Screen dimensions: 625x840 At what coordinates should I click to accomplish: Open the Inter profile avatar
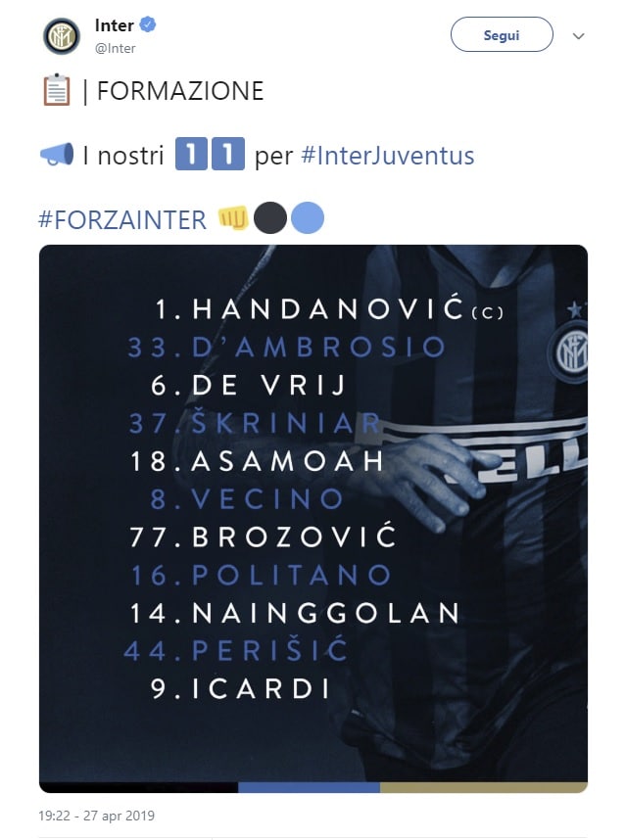61,36
